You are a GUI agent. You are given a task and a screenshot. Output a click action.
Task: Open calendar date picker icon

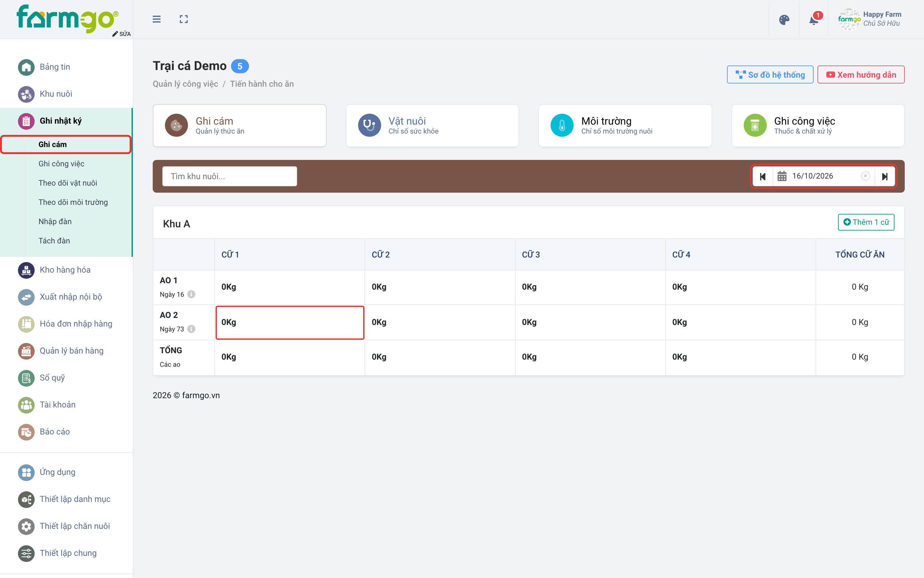coord(782,176)
